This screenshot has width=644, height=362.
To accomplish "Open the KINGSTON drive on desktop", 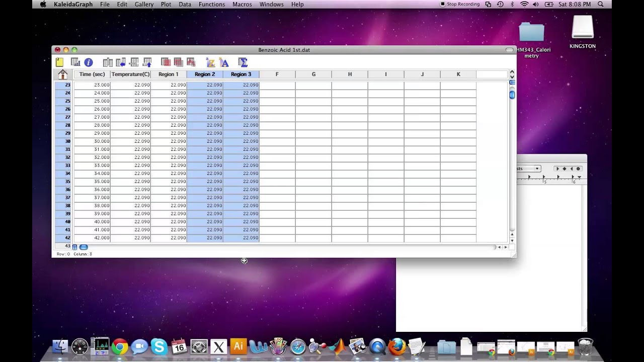I will point(583,32).
